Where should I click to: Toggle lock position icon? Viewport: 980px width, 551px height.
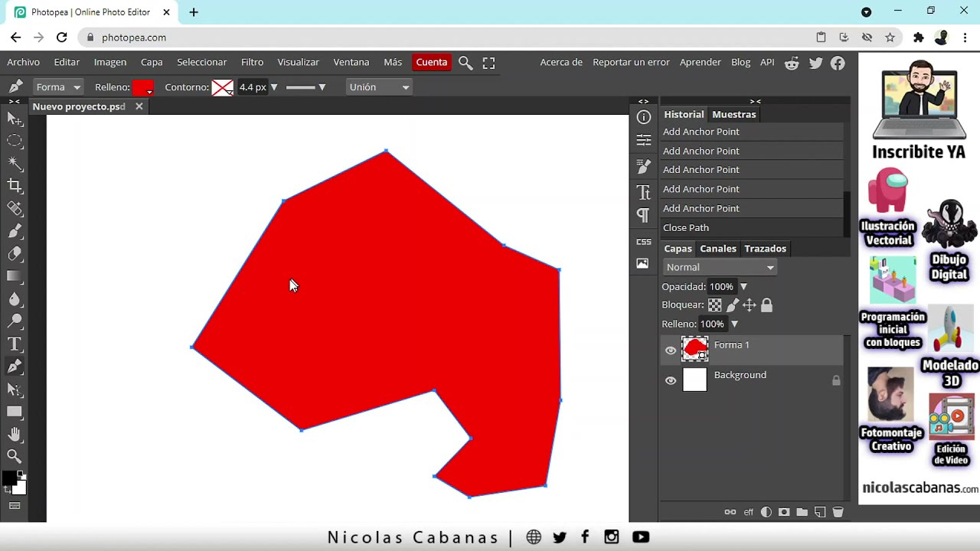[x=750, y=305]
